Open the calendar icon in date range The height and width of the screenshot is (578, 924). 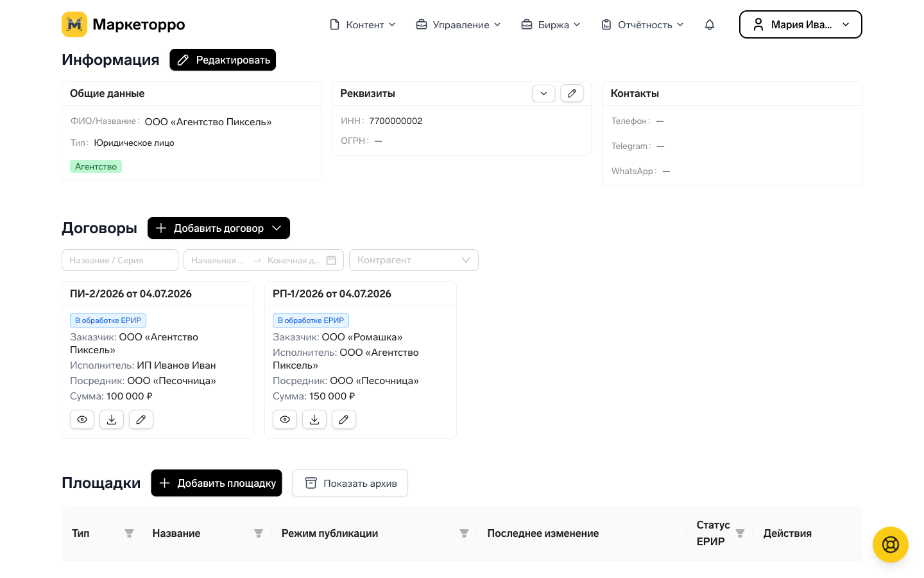(331, 260)
